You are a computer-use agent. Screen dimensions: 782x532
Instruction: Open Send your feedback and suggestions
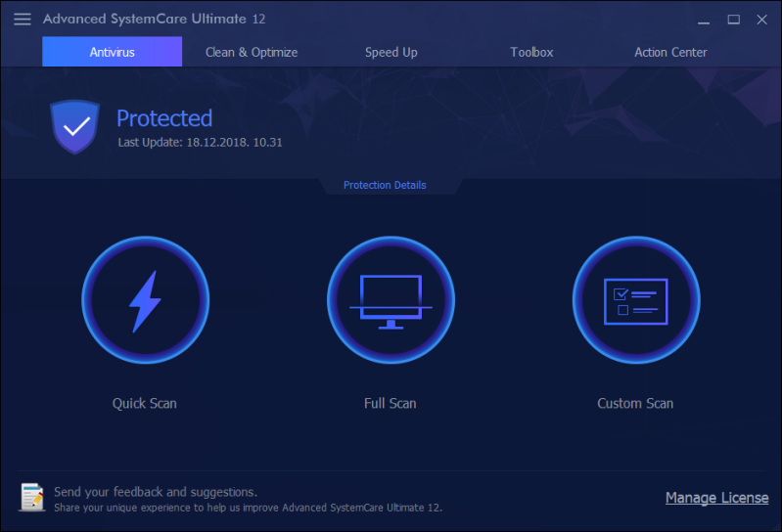click(156, 492)
